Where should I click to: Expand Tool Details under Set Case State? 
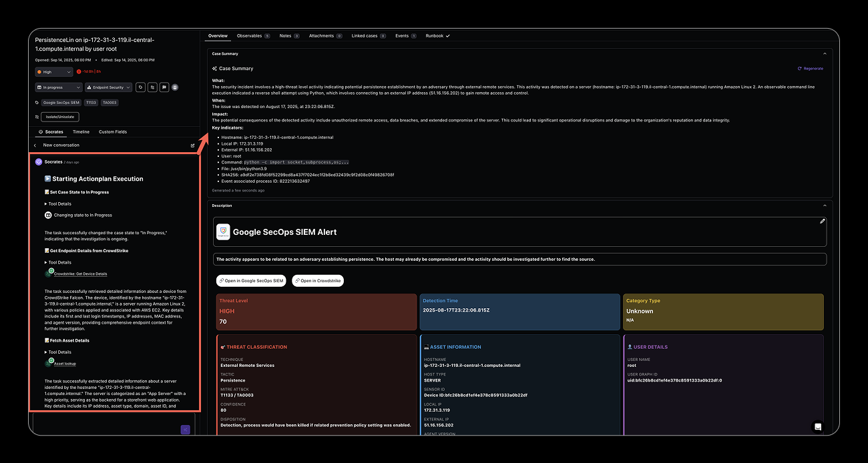coord(59,203)
